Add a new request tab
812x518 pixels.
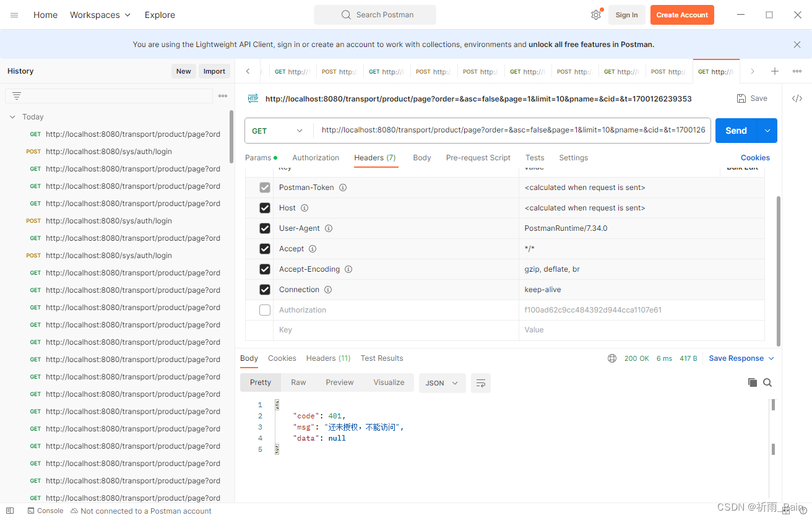tap(775, 71)
